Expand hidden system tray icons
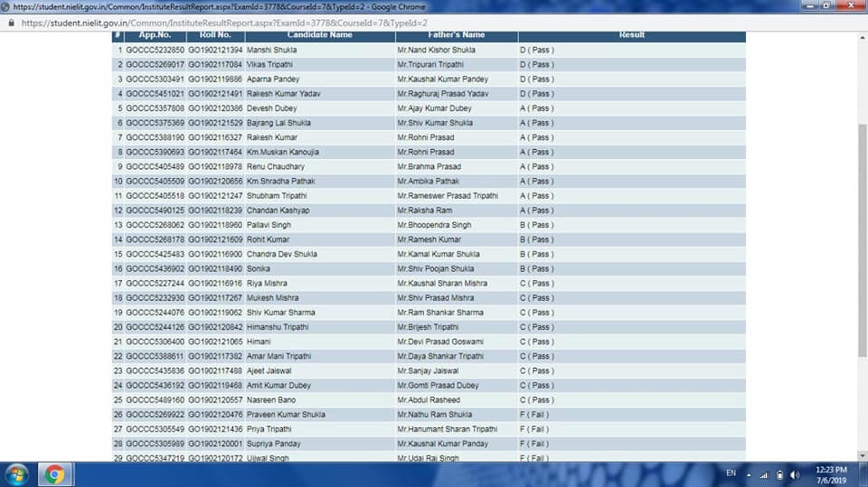 (750, 474)
